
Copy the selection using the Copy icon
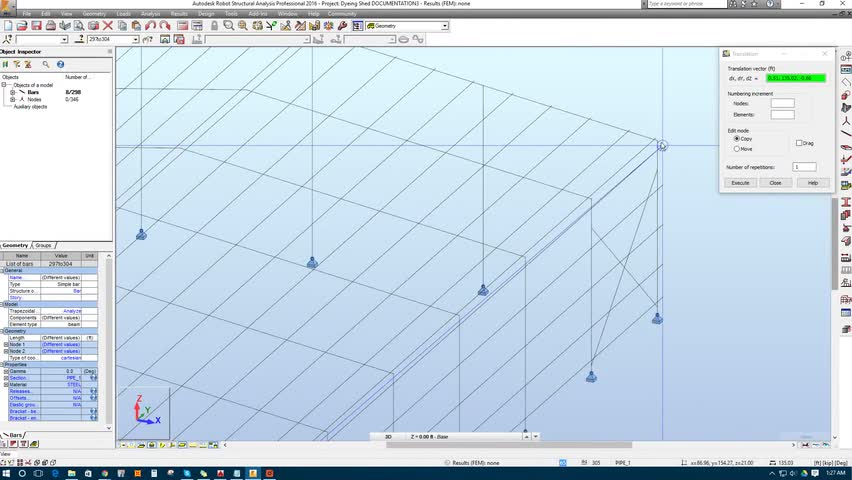pos(122,26)
